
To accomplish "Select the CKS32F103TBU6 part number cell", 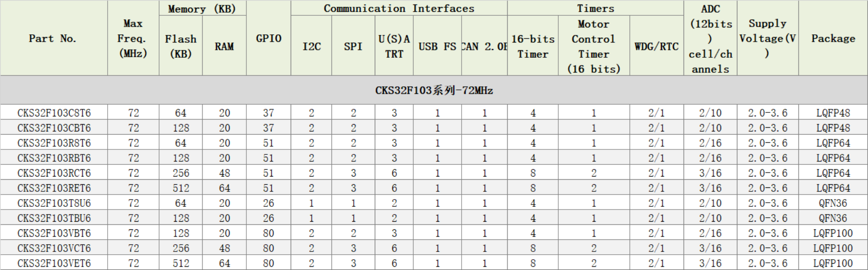I will pyautogui.click(x=54, y=218).
